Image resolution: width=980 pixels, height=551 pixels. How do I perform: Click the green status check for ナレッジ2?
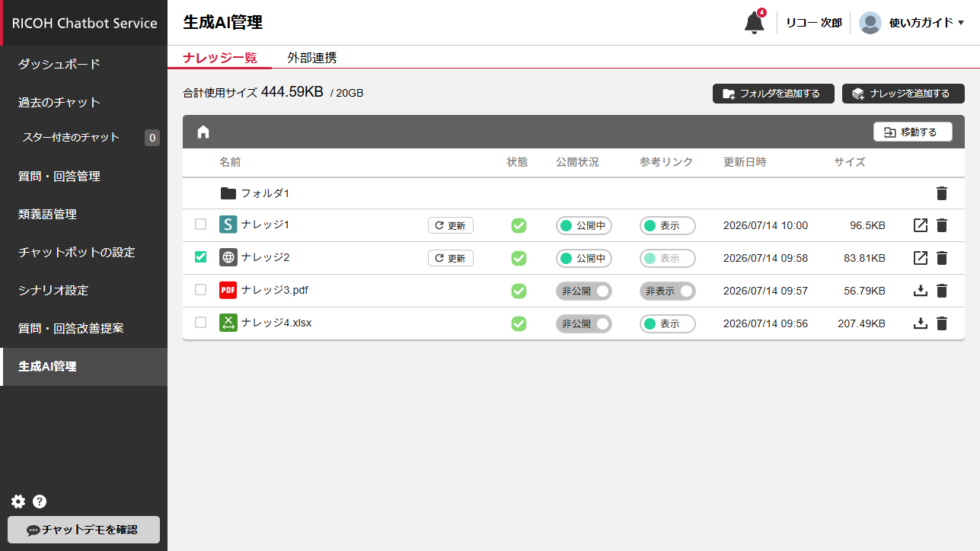tap(519, 258)
